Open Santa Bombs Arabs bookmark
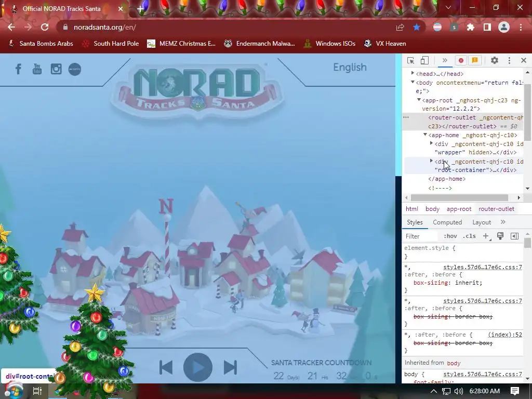The width and height of the screenshot is (532, 399). 41,44
